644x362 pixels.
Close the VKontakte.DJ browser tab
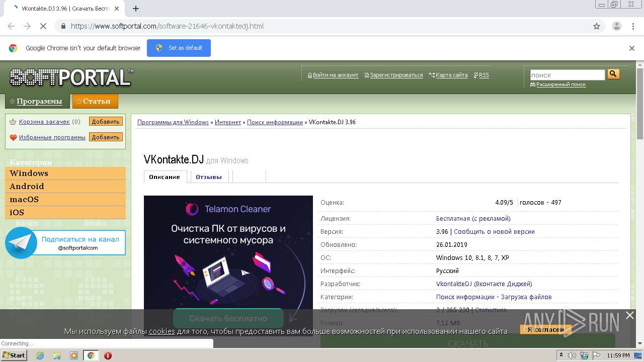coord(117,9)
